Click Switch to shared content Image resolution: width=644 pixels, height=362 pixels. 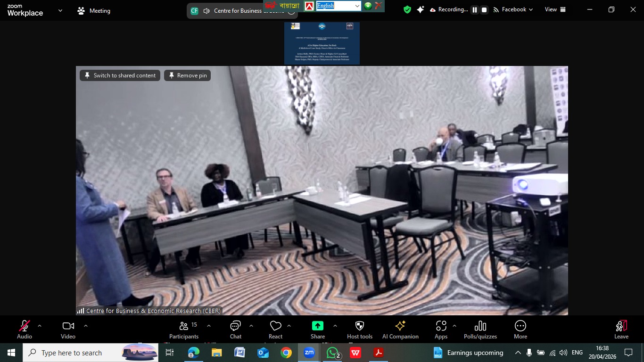pos(120,75)
